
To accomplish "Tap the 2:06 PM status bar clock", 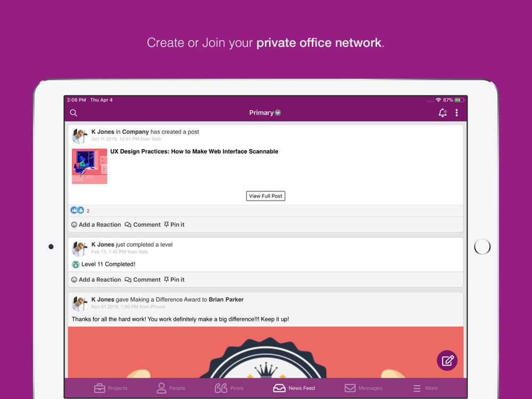I will click(76, 100).
